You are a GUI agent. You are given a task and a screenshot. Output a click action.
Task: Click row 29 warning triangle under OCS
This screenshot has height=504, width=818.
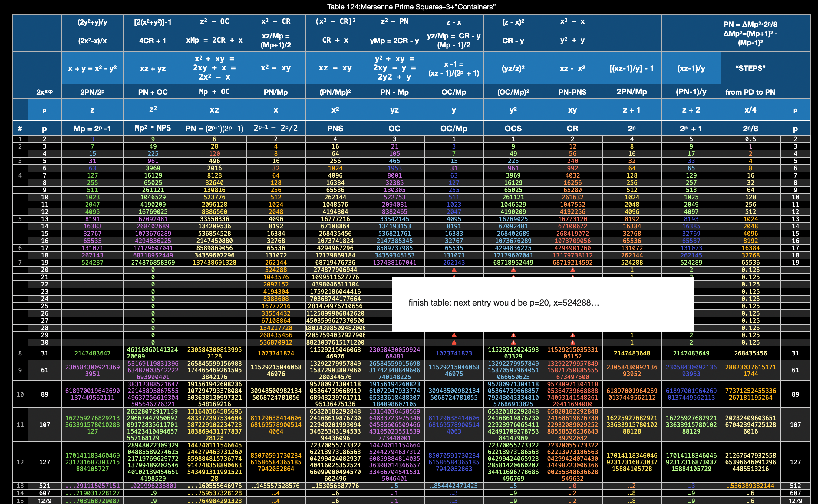(x=513, y=335)
